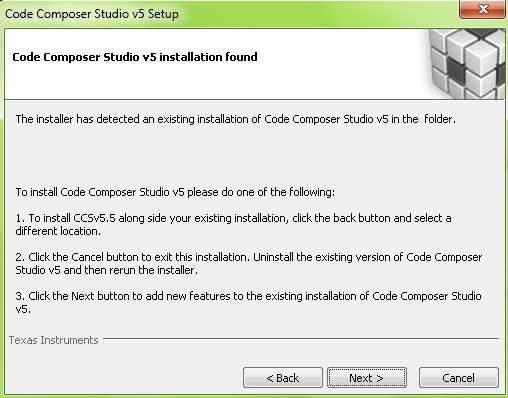Cancel the Code Composer Studio setup
The width and height of the screenshot is (508, 398).
tap(459, 378)
